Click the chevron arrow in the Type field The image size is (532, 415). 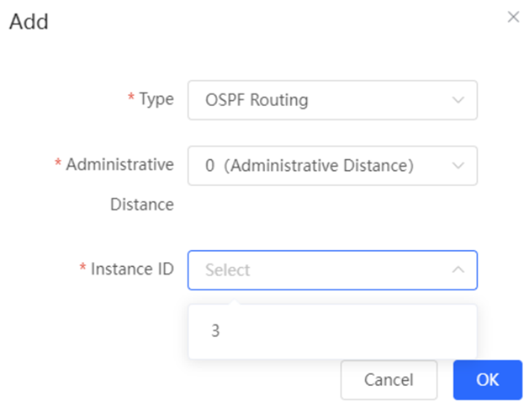(458, 100)
